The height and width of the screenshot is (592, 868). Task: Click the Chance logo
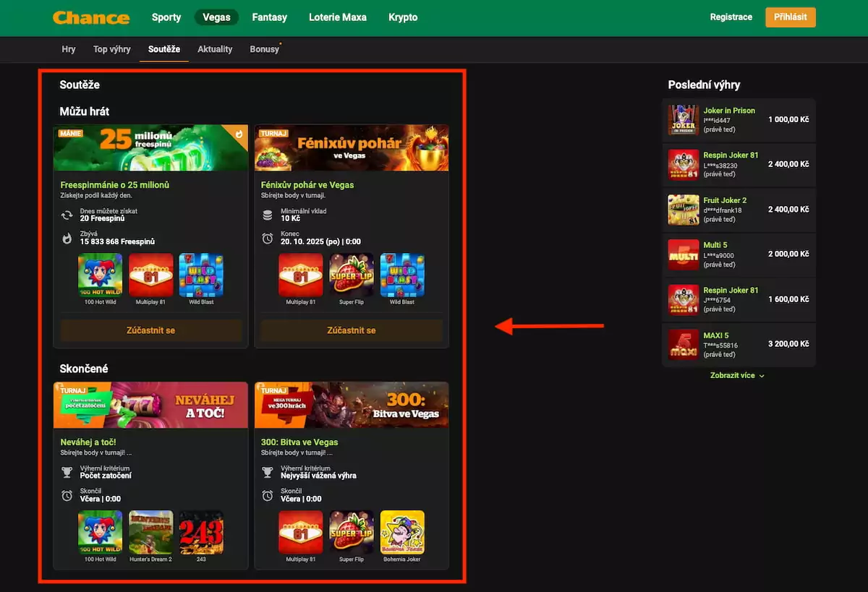point(91,18)
